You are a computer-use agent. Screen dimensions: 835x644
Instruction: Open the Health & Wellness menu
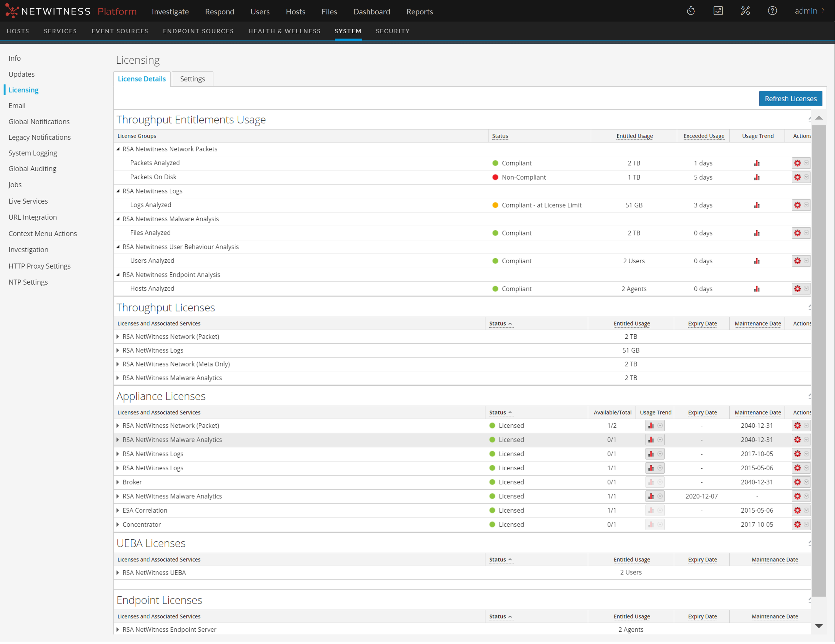[284, 31]
